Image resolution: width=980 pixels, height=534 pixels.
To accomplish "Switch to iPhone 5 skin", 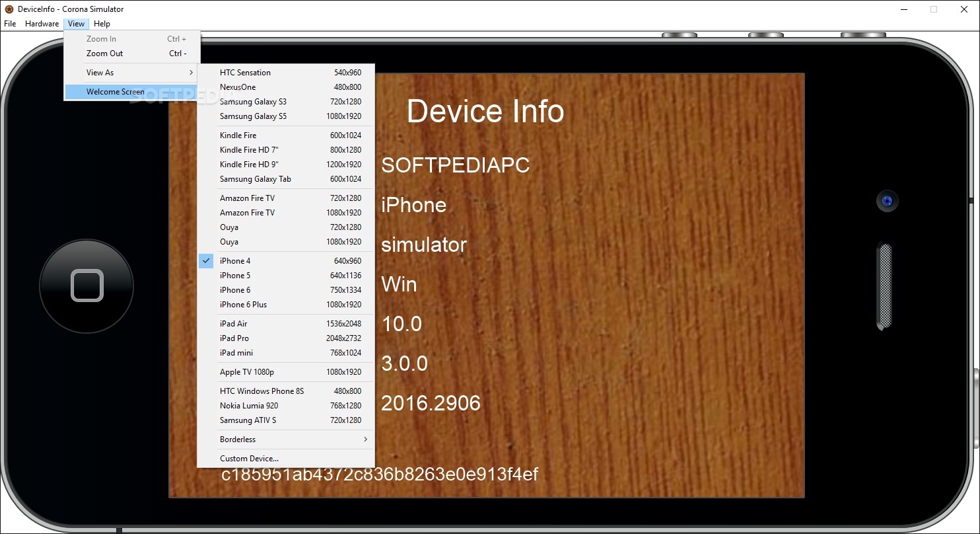I will click(x=286, y=276).
